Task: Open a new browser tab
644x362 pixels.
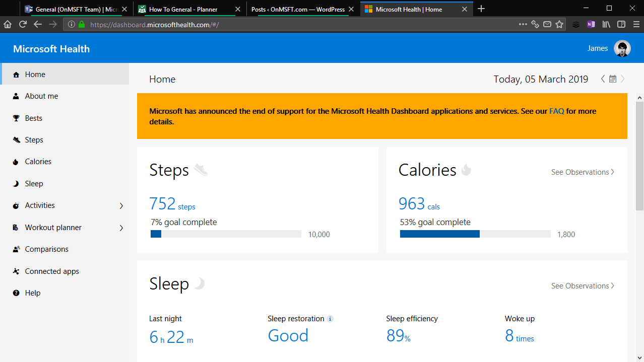Action: tap(481, 9)
